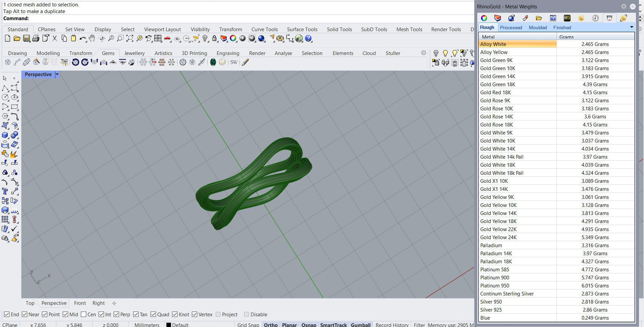The width and height of the screenshot is (644, 327).
Task: Click the lock objects icon
Action: (214, 39)
